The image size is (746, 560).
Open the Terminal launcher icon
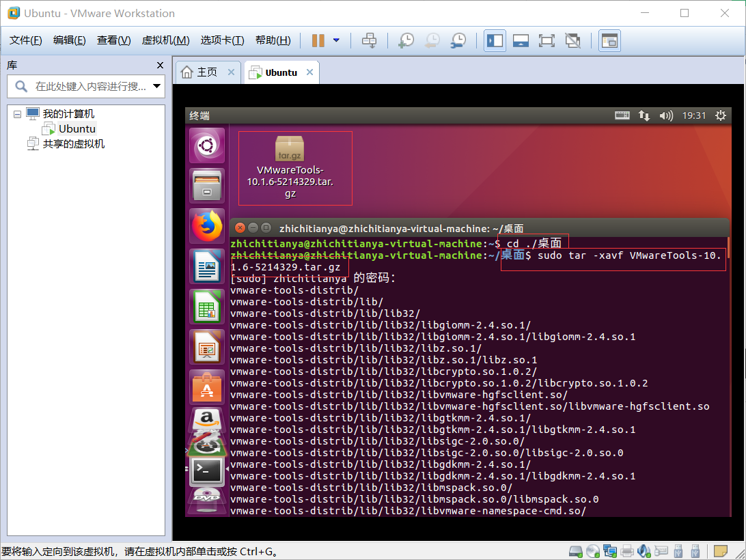pos(207,471)
